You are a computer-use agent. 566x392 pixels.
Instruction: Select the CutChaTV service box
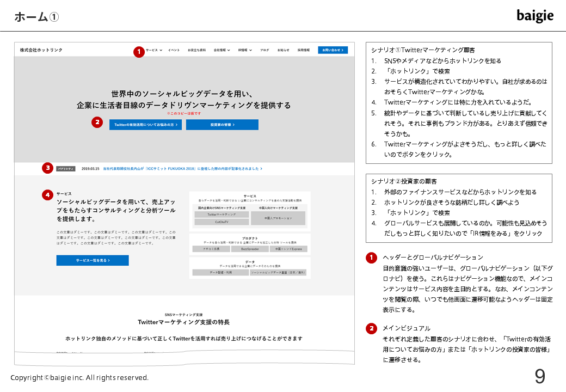(x=222, y=222)
